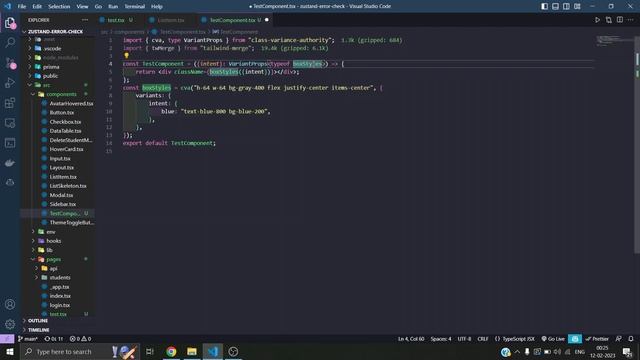Open the Source Control view icon
This screenshot has width=640, height=360.
point(10,63)
